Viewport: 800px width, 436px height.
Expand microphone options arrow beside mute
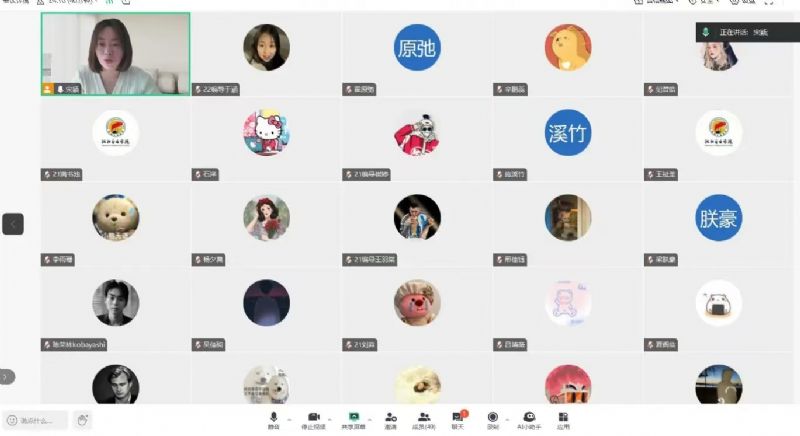289,420
